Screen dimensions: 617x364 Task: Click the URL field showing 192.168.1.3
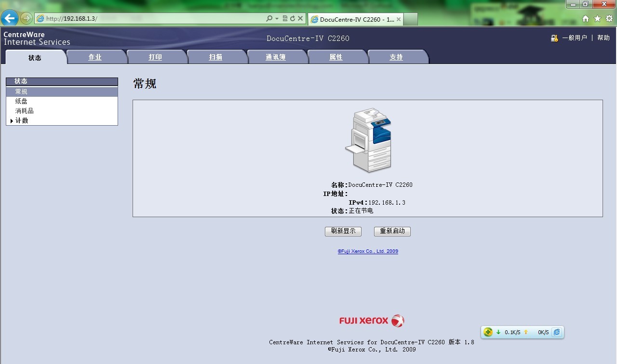point(154,18)
